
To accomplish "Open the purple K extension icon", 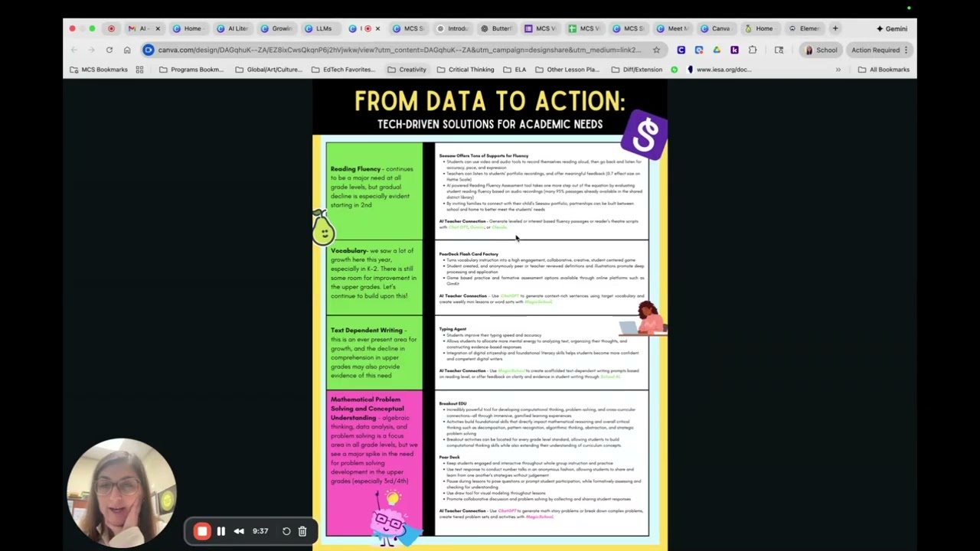I will click(x=734, y=50).
